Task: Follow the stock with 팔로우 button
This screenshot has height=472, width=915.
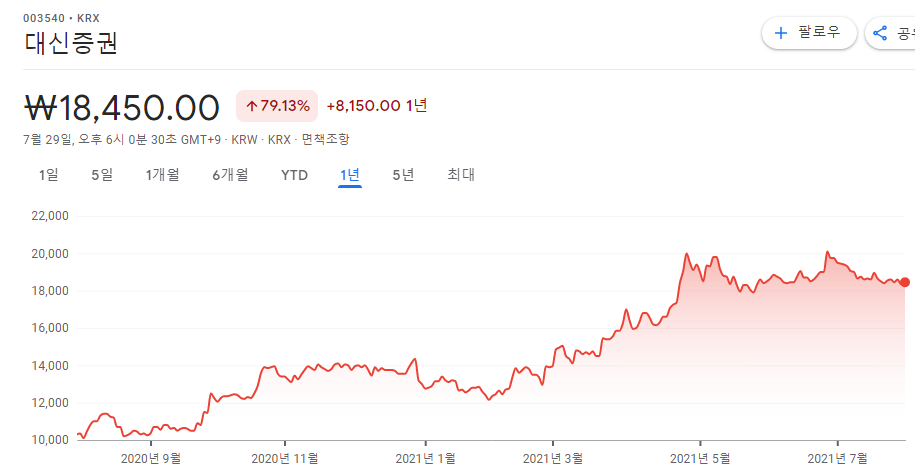Action: coord(809,33)
